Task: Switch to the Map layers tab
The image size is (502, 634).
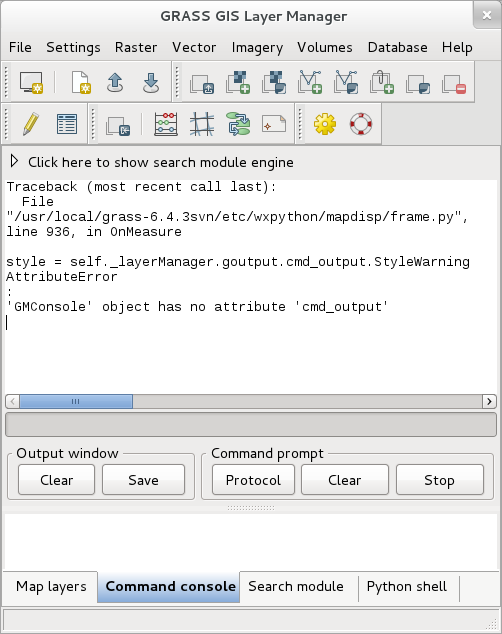Action: point(51,586)
